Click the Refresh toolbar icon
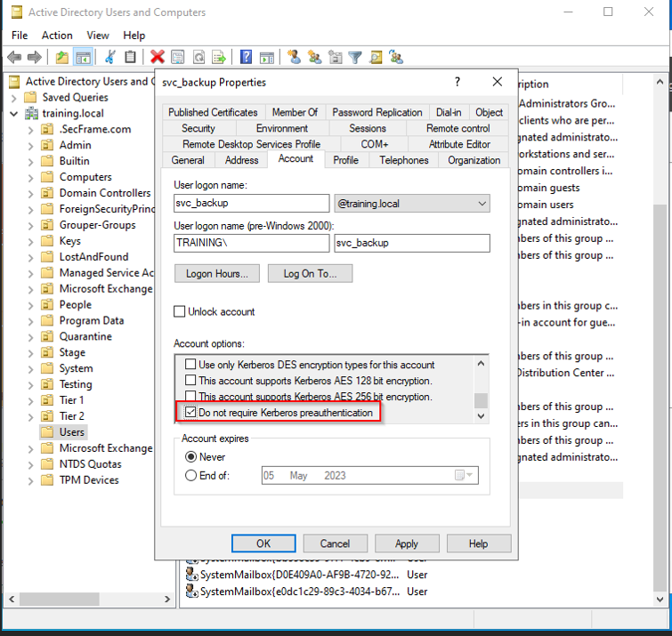 199,57
